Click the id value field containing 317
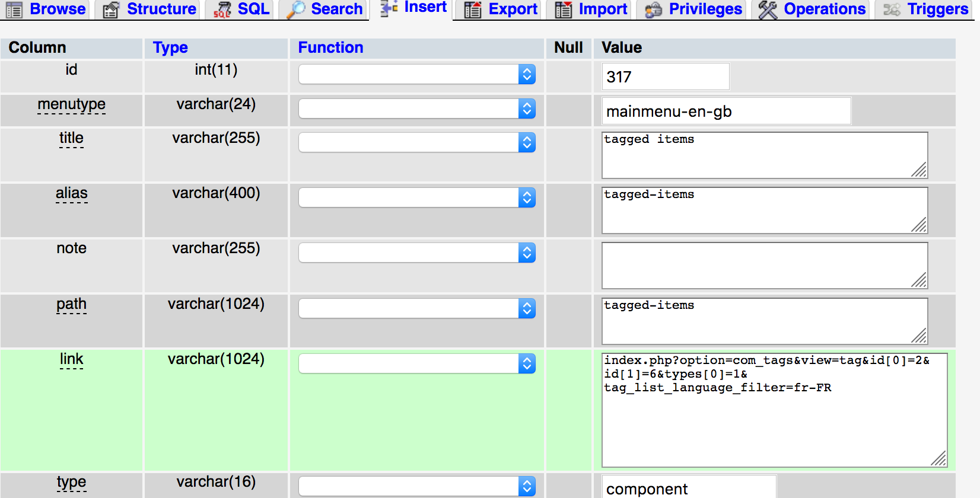 (666, 76)
